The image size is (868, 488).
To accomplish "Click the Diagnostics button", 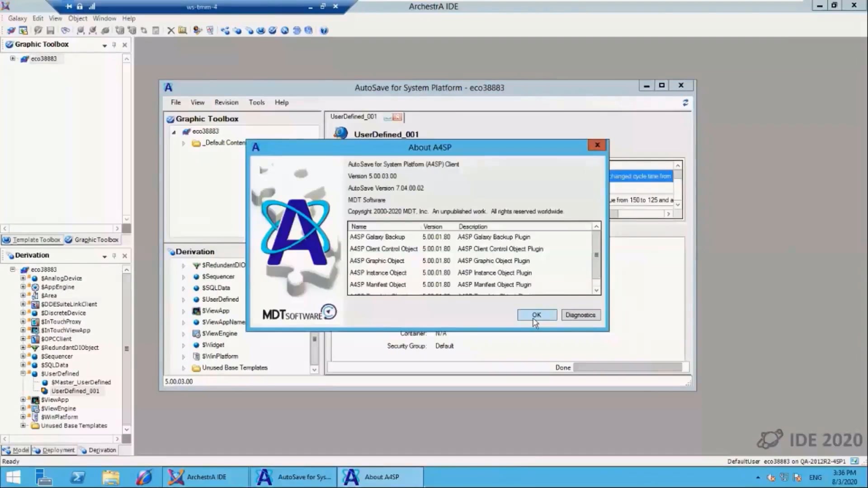I will click(x=580, y=315).
